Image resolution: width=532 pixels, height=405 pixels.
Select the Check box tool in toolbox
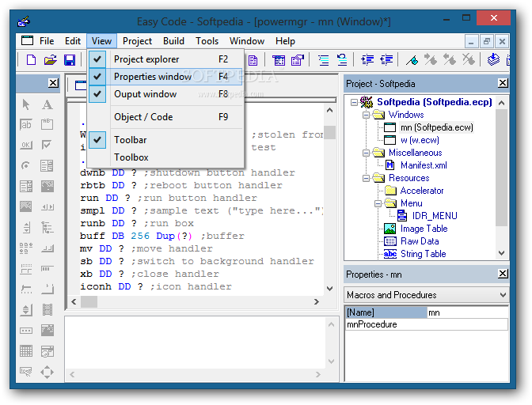pos(47,145)
